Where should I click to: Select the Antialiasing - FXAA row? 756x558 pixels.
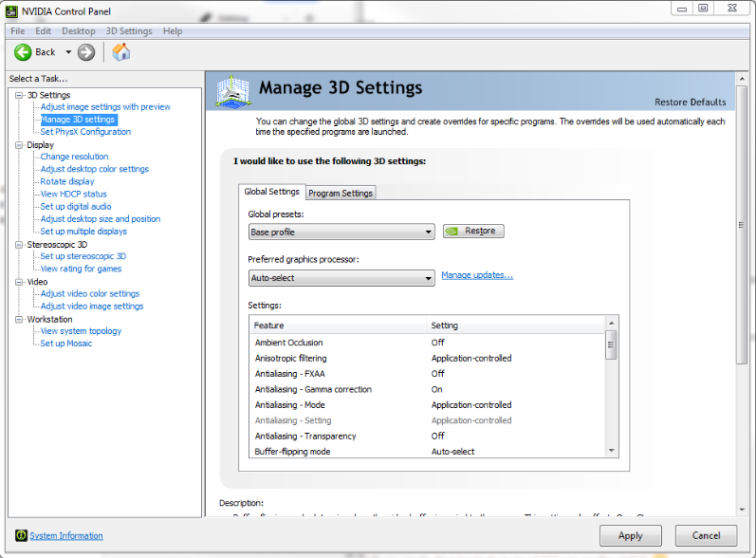(427, 374)
